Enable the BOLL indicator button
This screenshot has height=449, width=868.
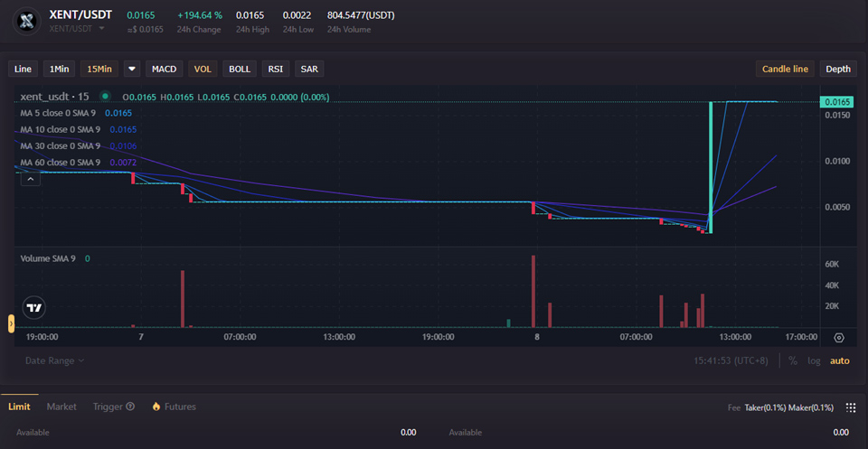[240, 69]
